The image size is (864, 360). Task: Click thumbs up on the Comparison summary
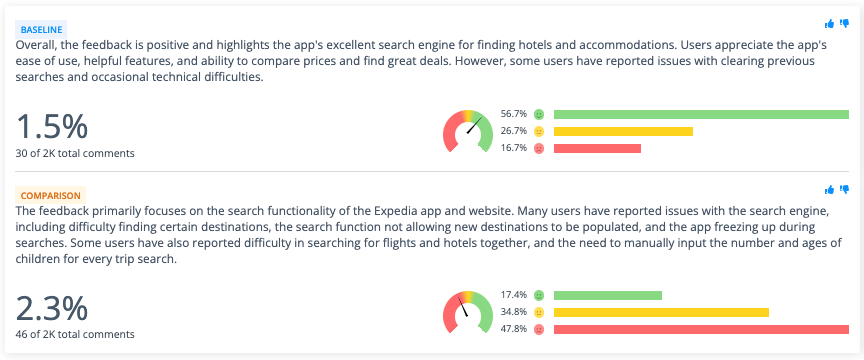[x=829, y=189]
